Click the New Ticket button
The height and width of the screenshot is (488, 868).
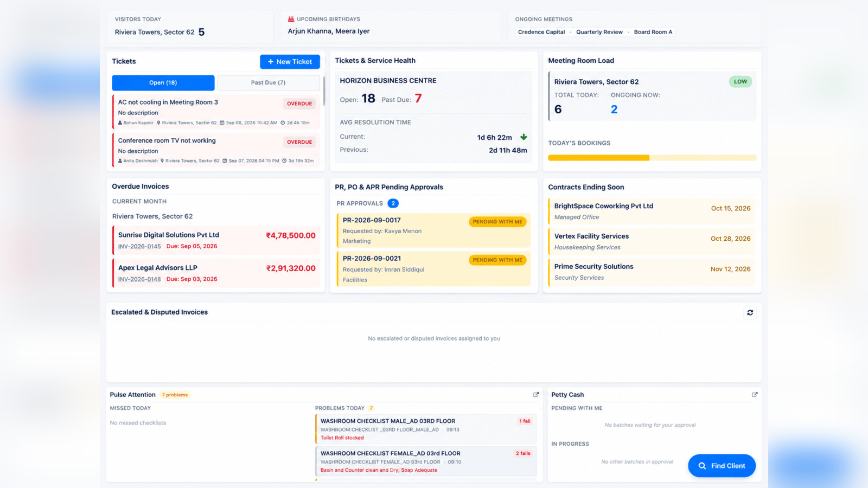290,62
